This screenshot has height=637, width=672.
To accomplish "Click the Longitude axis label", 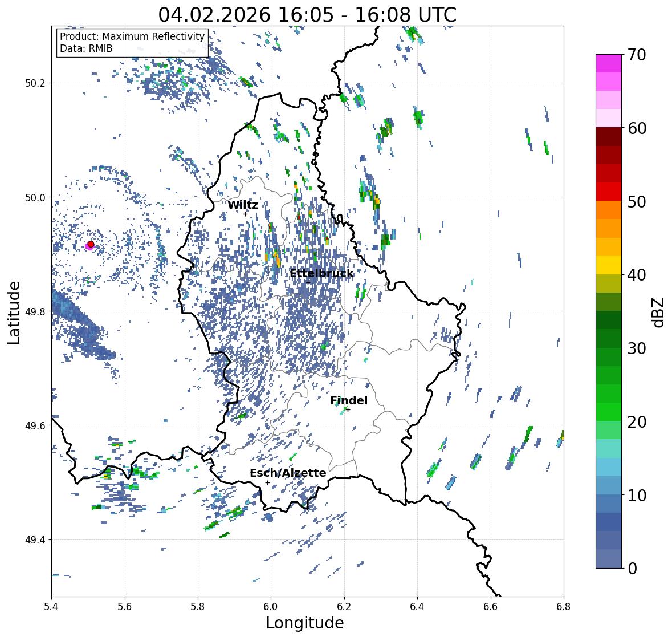I will (x=305, y=623).
